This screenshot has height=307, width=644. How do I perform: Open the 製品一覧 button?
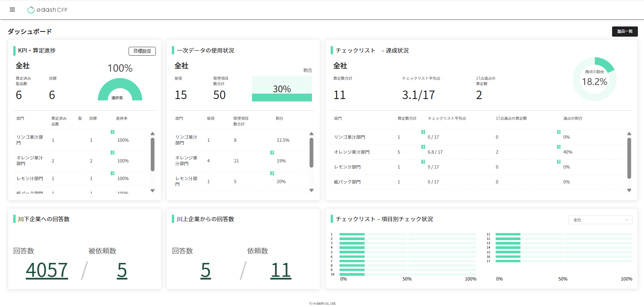[625, 31]
